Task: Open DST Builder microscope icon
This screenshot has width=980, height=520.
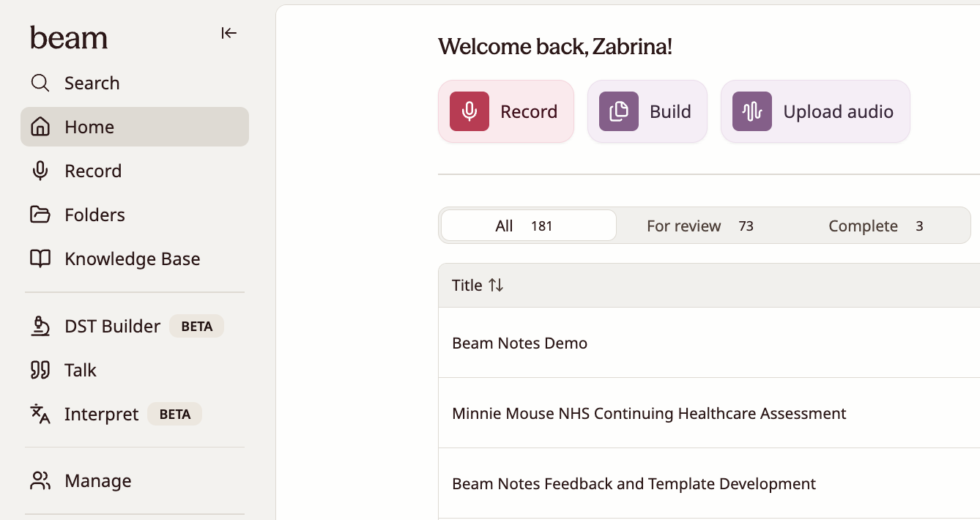Action: point(40,326)
